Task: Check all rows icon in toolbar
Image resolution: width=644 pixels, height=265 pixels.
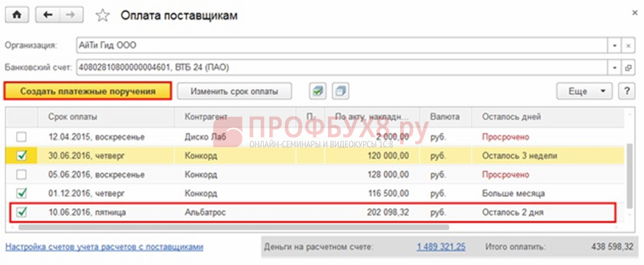Action: tap(318, 91)
